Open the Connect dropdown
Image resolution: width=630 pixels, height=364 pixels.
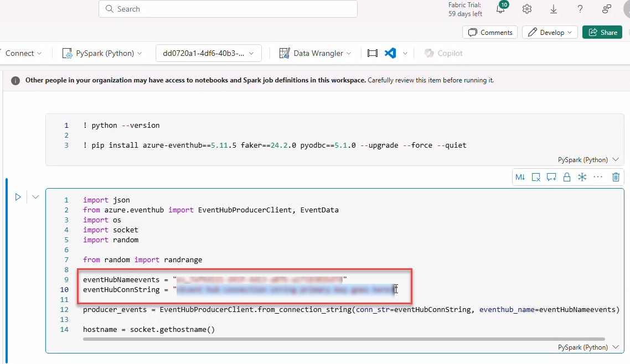(22, 53)
